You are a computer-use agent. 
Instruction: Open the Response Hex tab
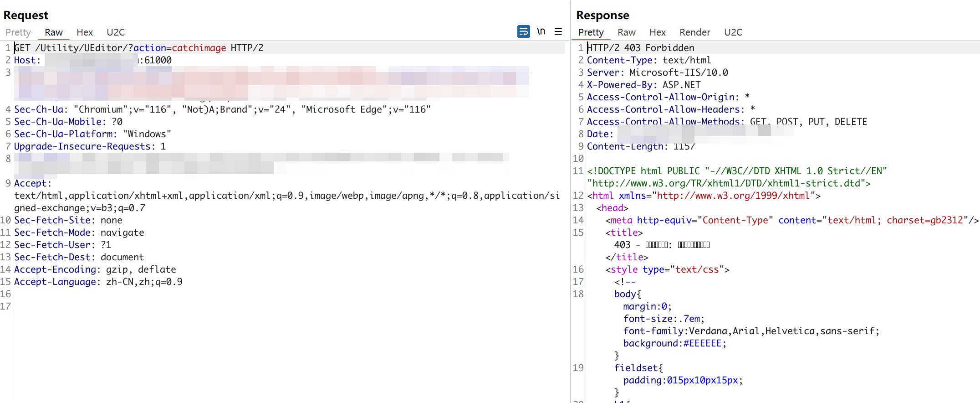(657, 32)
